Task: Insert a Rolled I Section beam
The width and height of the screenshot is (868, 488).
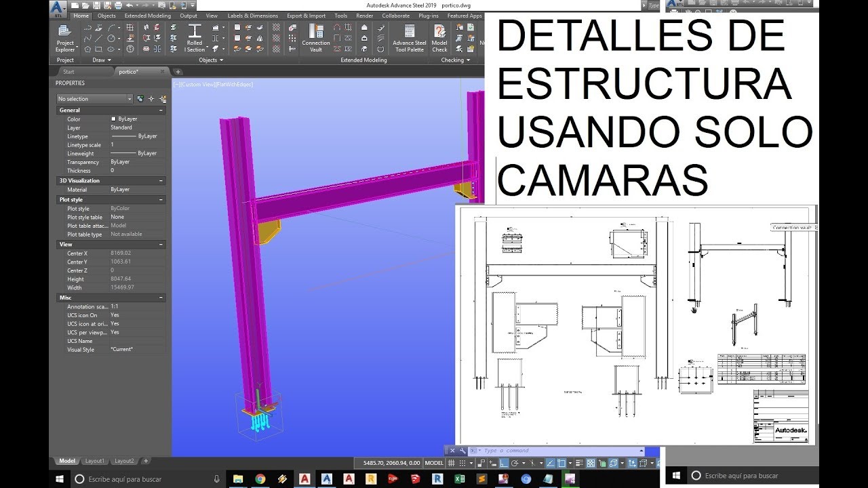Action: click(x=195, y=39)
